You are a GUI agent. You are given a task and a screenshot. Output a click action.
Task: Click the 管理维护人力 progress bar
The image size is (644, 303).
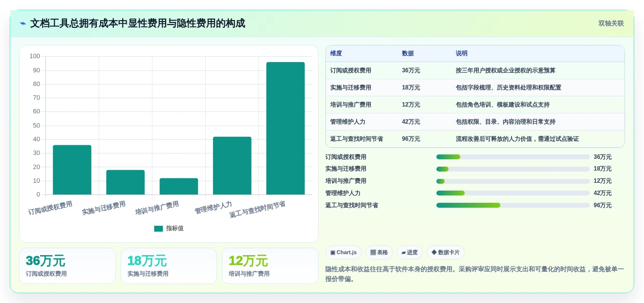coord(513,193)
